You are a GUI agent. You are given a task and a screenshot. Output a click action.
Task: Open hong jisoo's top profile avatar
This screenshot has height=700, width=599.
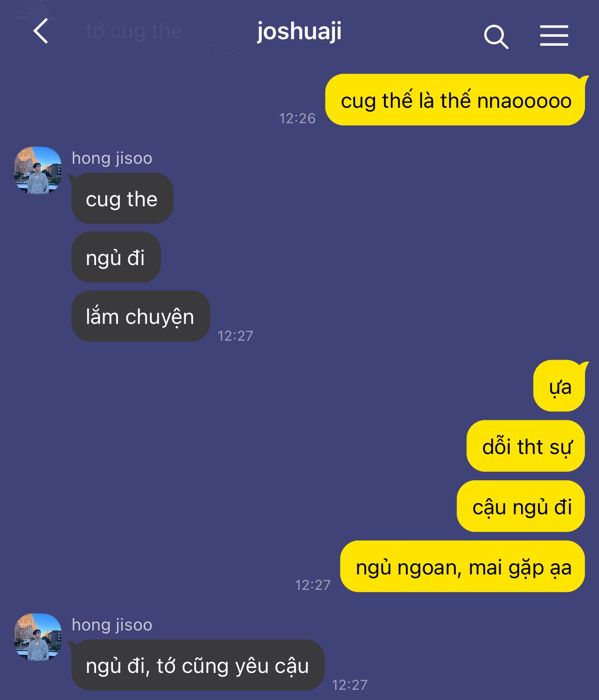click(38, 170)
